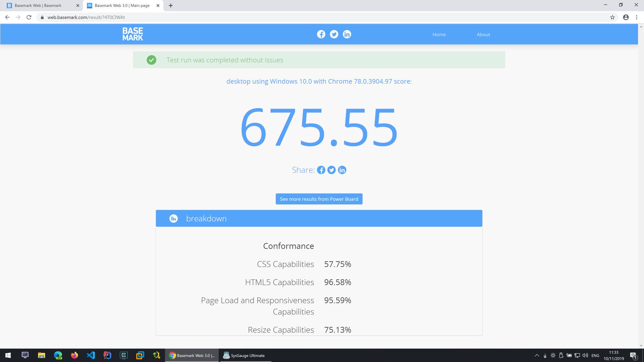Go back to the previous page
Viewport: 644px width, 362px height.
click(7, 17)
